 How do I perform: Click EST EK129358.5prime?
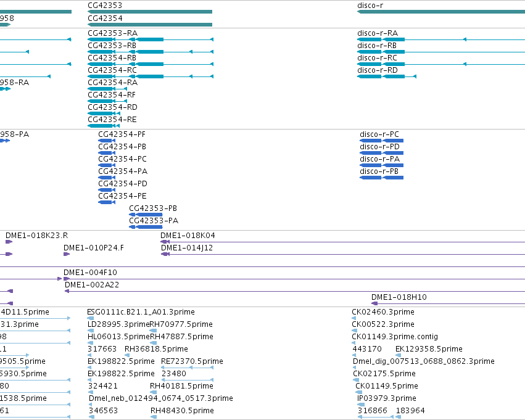point(429,350)
